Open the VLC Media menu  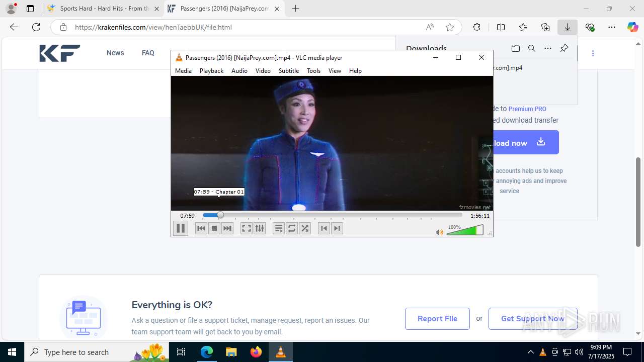[183, 71]
